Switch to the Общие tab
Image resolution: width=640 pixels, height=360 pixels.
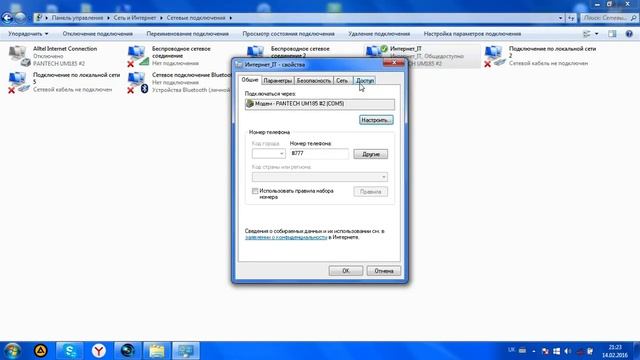click(x=250, y=80)
